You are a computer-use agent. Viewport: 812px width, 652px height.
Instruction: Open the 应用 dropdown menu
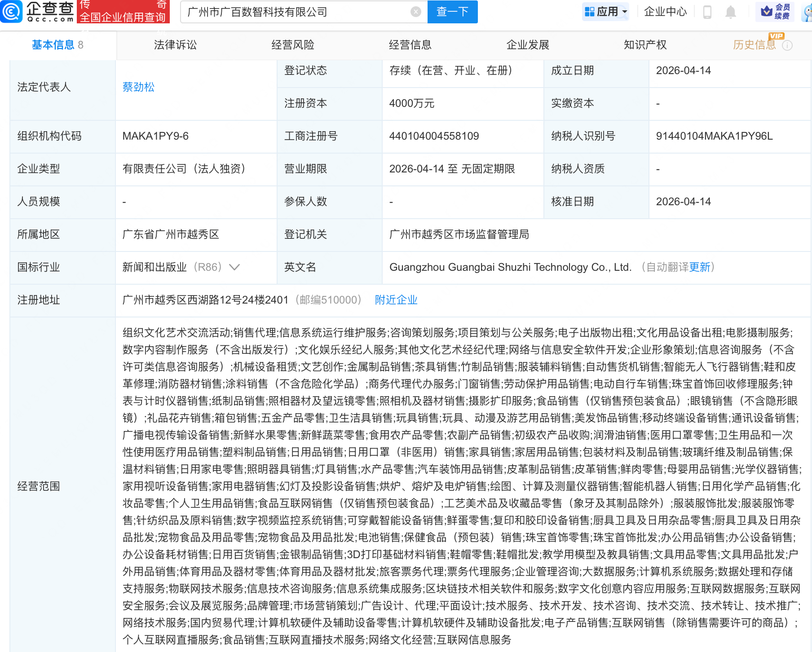point(606,12)
